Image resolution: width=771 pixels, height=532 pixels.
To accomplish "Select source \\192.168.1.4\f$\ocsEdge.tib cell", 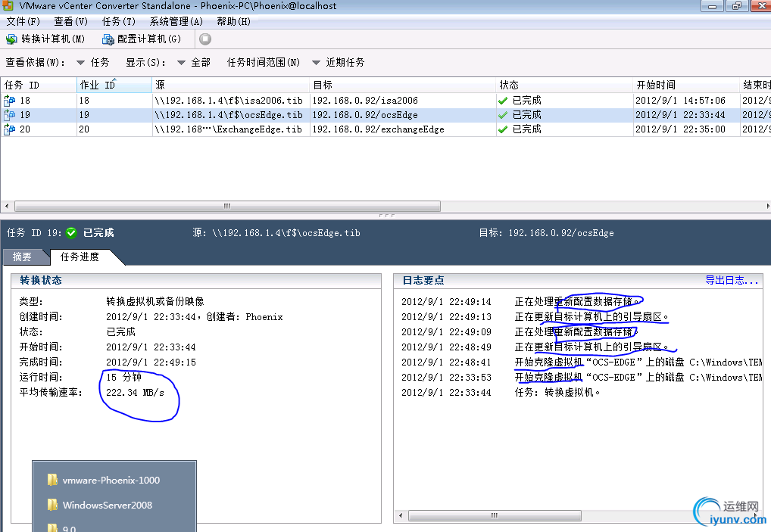I will point(231,115).
